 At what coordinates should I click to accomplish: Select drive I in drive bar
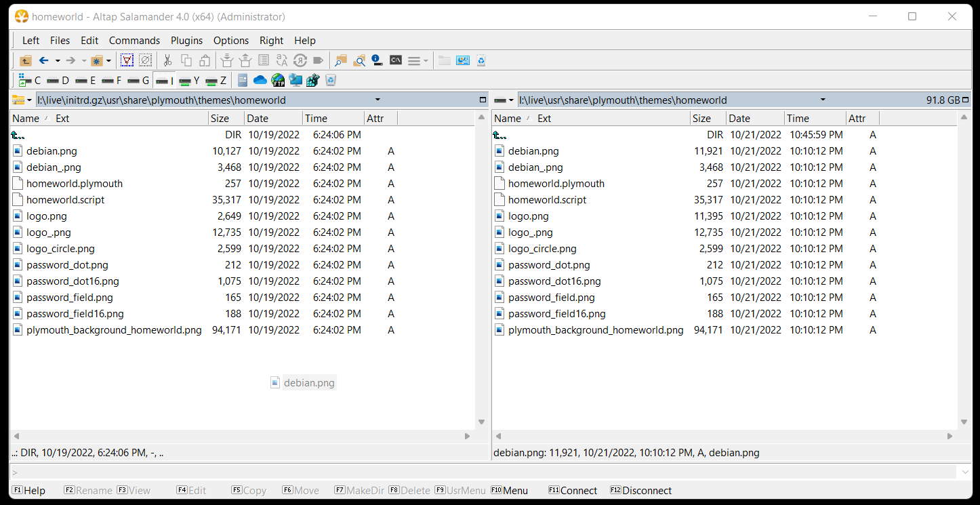pos(164,81)
